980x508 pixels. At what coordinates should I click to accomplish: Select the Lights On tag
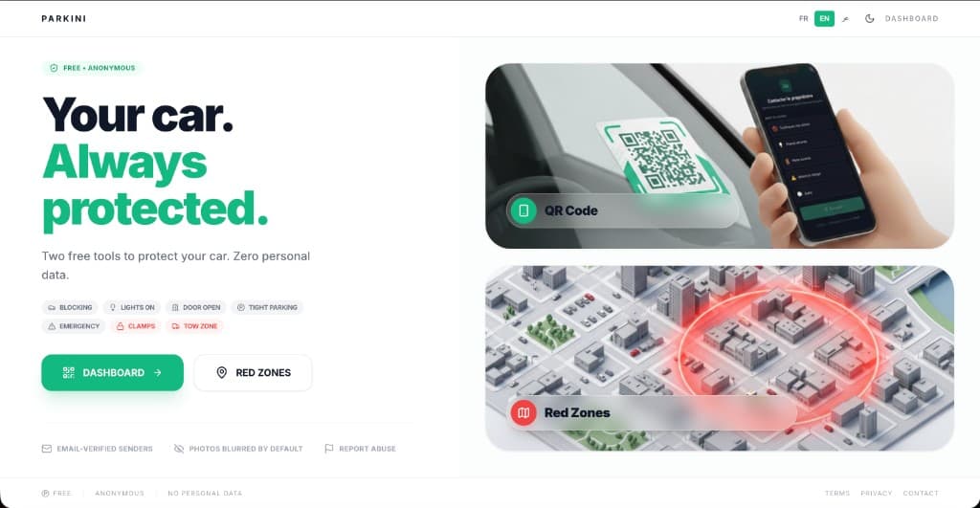(x=132, y=307)
